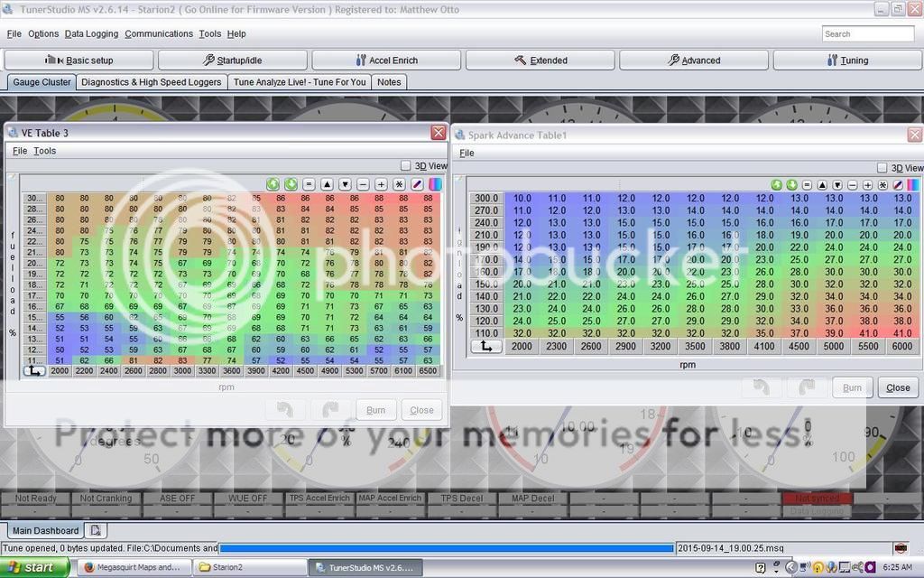Viewport: 924px width, 578px height.
Task: Open the main Tools menu
Action: click(209, 33)
